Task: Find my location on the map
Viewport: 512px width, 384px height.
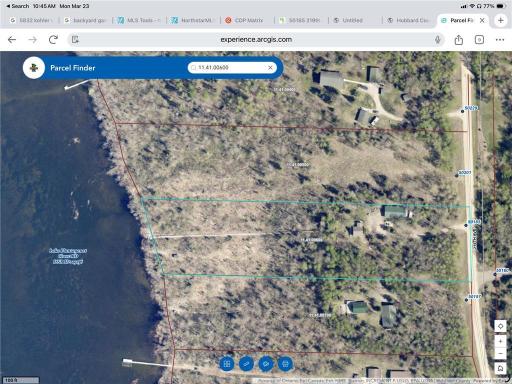Action: click(x=500, y=326)
